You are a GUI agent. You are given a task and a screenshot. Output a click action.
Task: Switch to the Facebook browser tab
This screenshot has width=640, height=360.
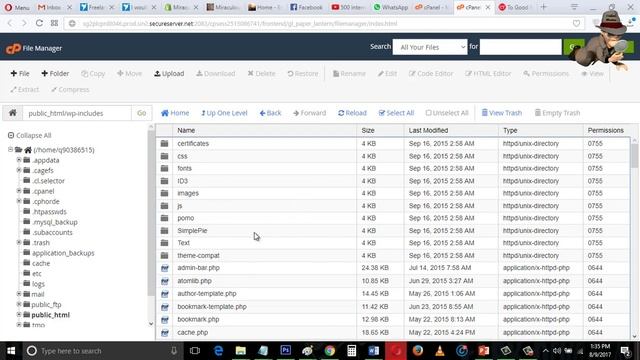pyautogui.click(x=306, y=7)
